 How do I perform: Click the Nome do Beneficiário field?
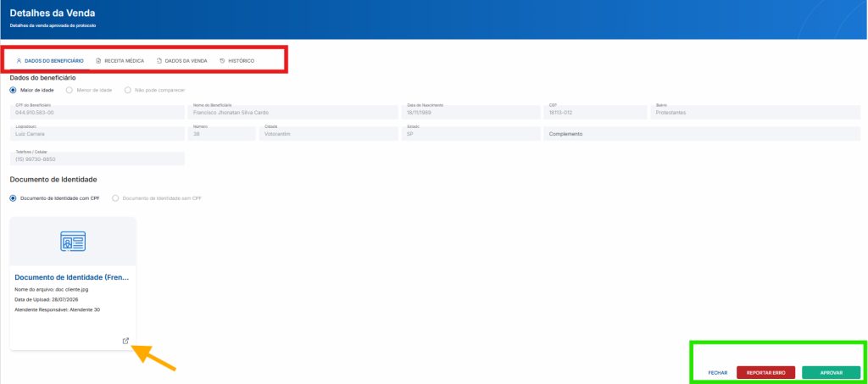coord(292,113)
